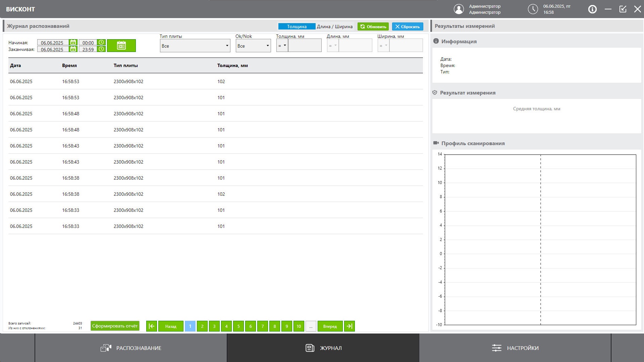Select first 16:58:53 row with thickness 102
644x362 pixels.
(215, 81)
